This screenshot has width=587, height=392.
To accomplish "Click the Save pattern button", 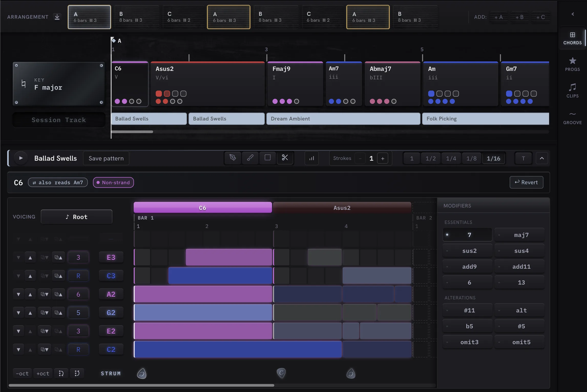I will [x=106, y=158].
